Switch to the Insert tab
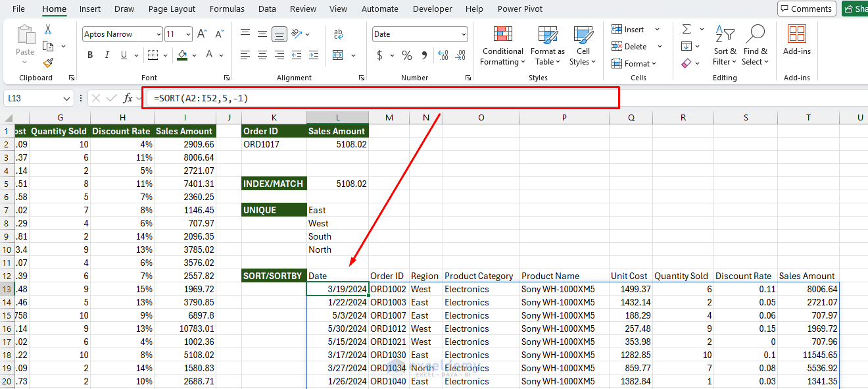 pos(90,9)
